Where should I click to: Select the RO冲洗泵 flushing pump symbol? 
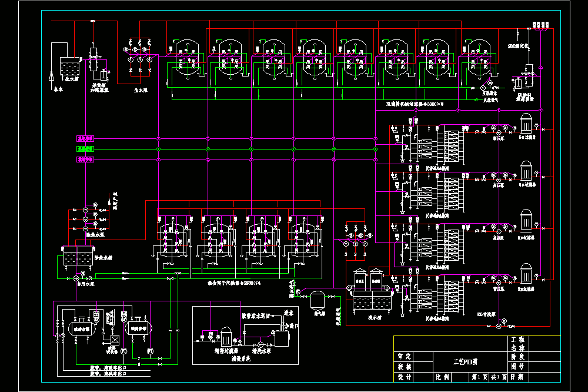[x=499, y=326]
